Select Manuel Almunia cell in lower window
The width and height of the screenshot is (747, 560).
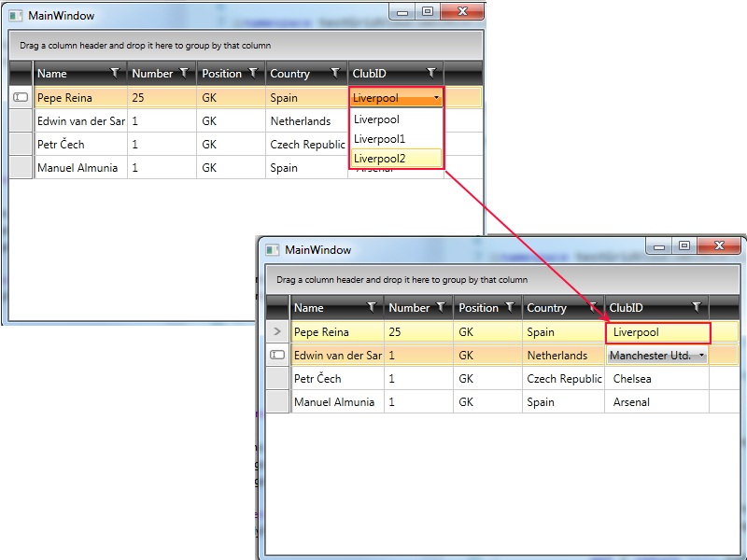(338, 402)
